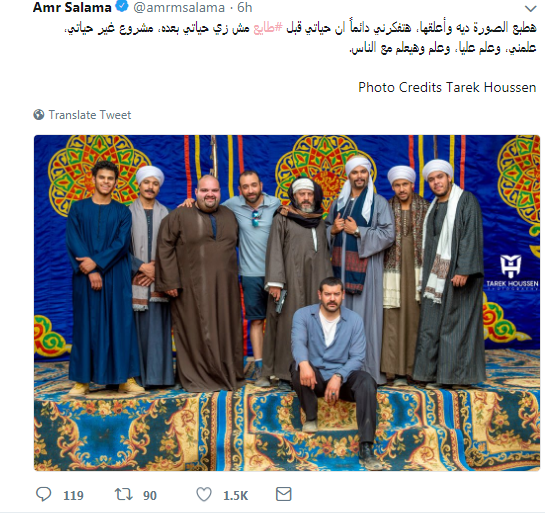Click the globe icon beside Translate Tweet
545x513 pixels.
39,115
